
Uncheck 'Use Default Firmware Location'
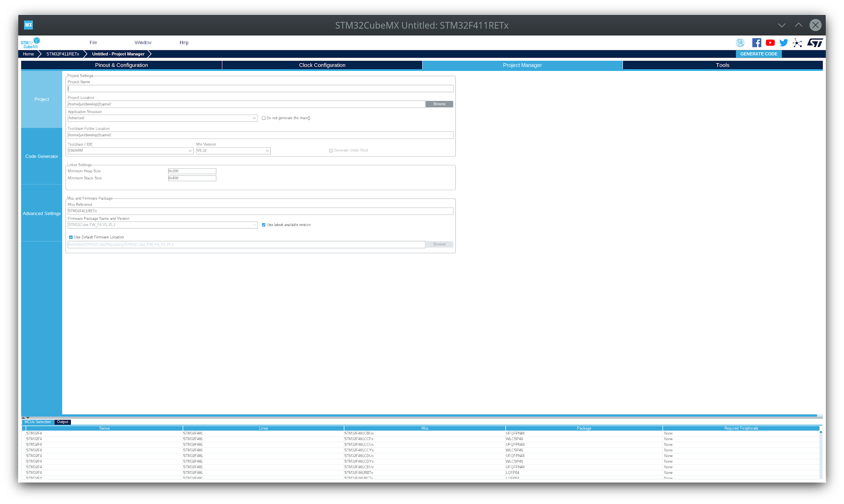71,237
